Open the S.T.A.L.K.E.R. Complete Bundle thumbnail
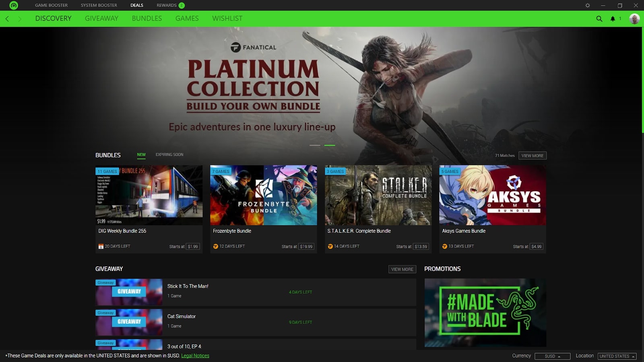The height and width of the screenshot is (362, 644). (x=378, y=195)
